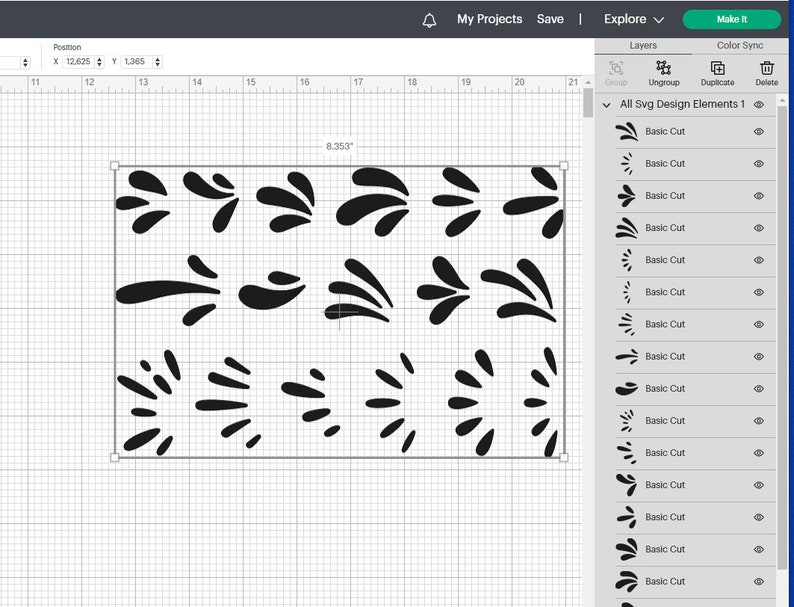Toggle visibility of the seventh Basic Cut layer
Screen dimensions: 794x607
point(759,325)
